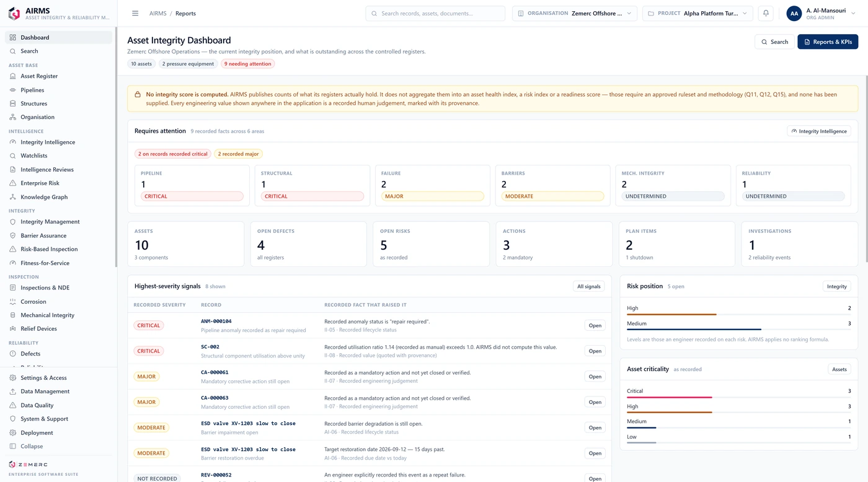Open A. Al-Mansouri user menu

point(821,13)
